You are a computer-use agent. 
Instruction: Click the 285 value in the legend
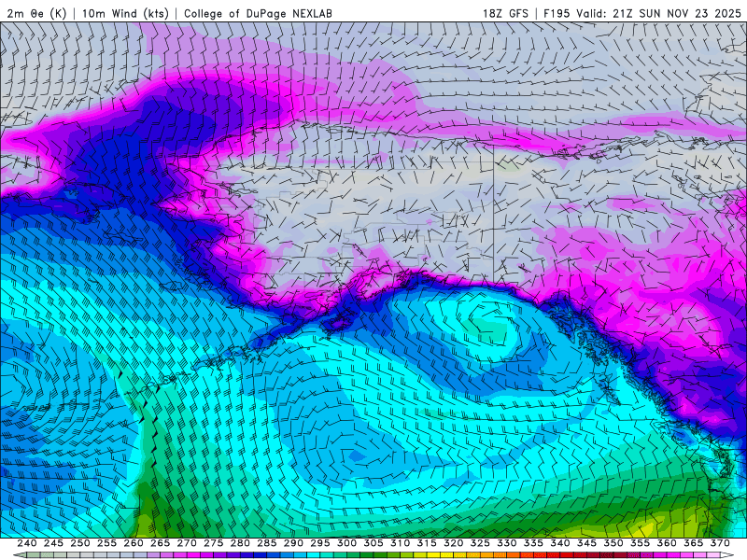tap(267, 543)
